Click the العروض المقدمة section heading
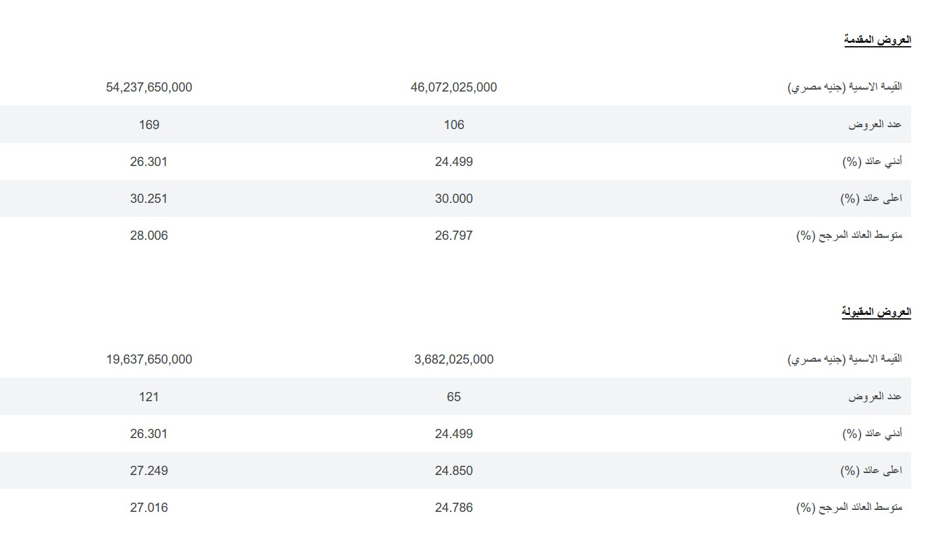This screenshot has height=560, width=929. 877,40
